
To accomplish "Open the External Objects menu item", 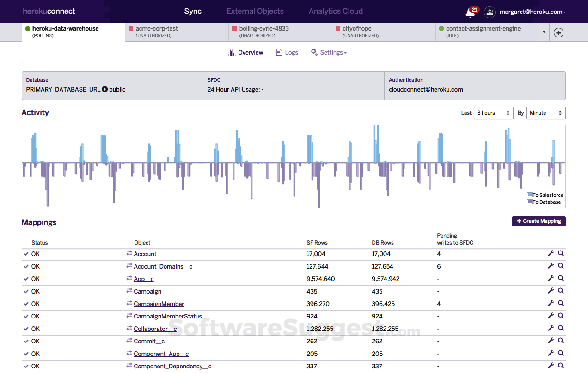I will tap(255, 11).
